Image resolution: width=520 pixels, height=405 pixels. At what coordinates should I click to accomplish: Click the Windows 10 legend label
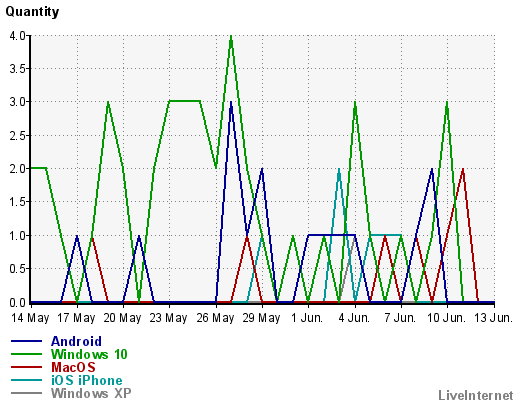coord(89,354)
